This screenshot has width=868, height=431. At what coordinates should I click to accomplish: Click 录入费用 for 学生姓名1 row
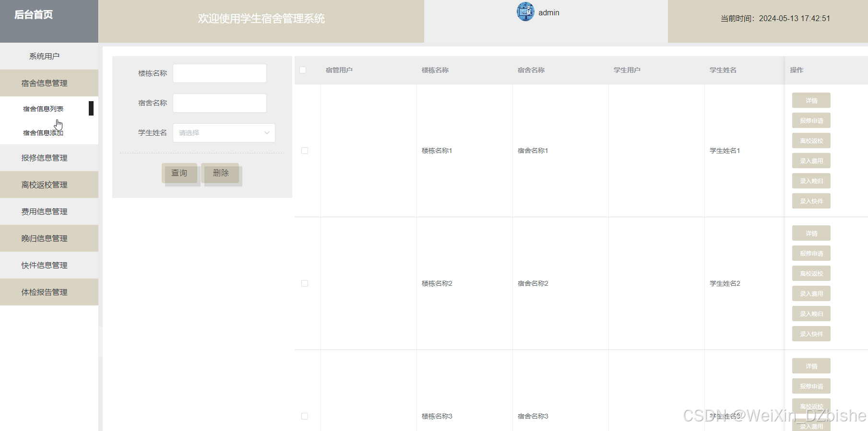point(811,161)
